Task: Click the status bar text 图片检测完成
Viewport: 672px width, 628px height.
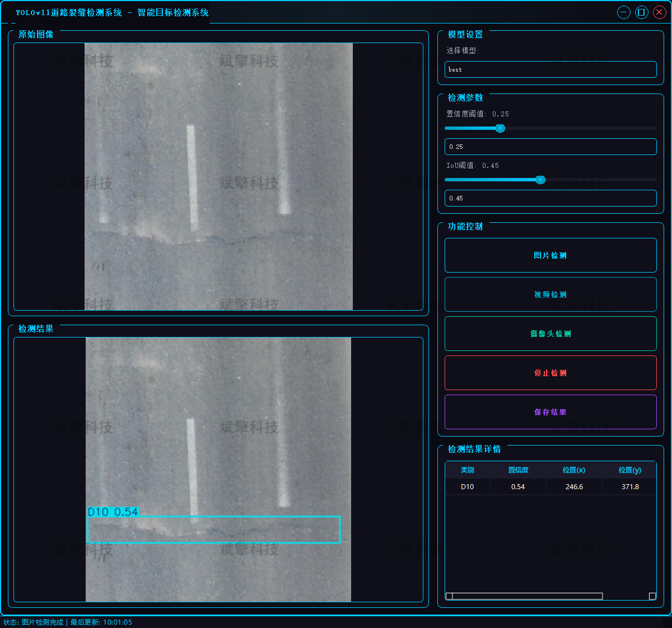Action: coord(43,622)
